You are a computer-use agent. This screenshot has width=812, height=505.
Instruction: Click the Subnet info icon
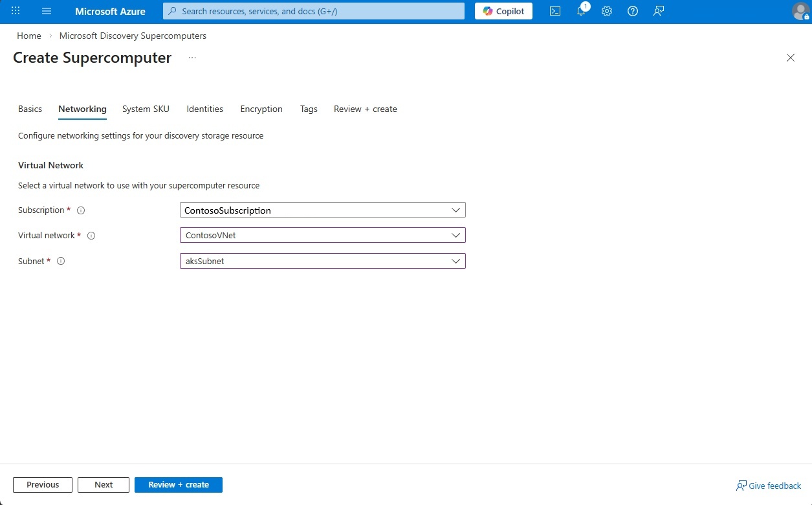[x=61, y=262]
